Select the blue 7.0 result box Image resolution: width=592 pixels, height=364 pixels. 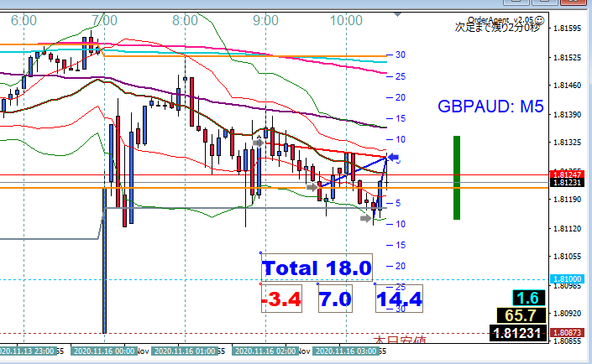(335, 299)
